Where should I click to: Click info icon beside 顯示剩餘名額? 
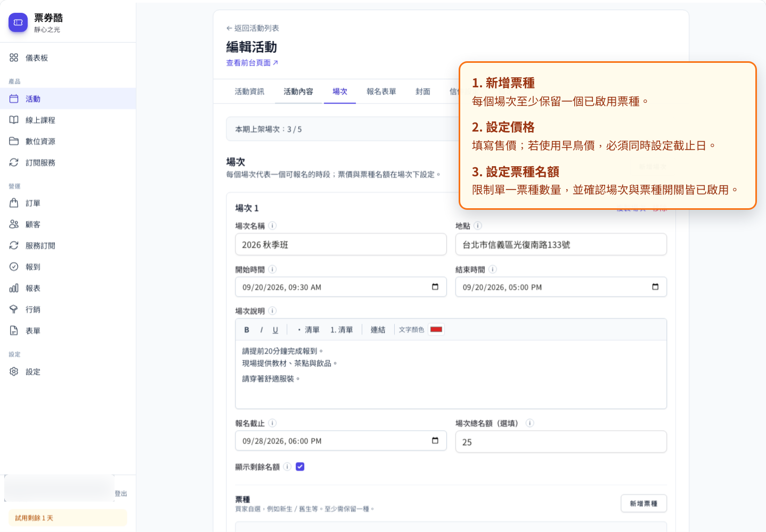click(287, 467)
